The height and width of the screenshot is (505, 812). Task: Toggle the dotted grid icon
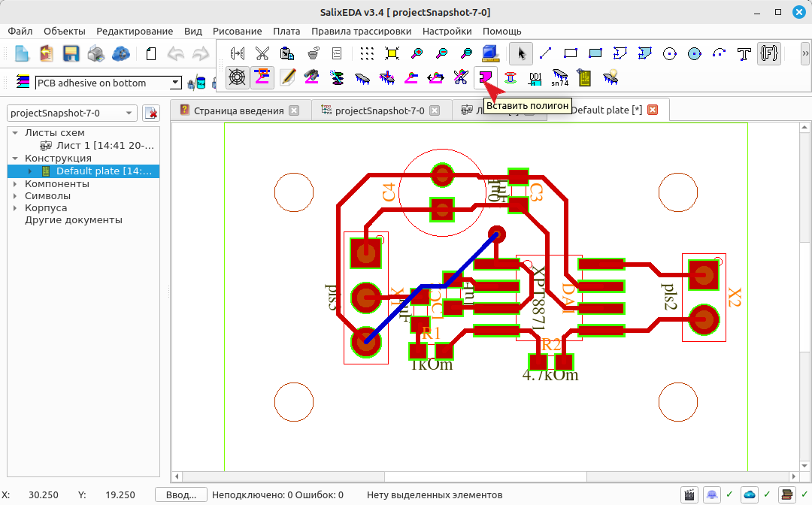click(367, 53)
